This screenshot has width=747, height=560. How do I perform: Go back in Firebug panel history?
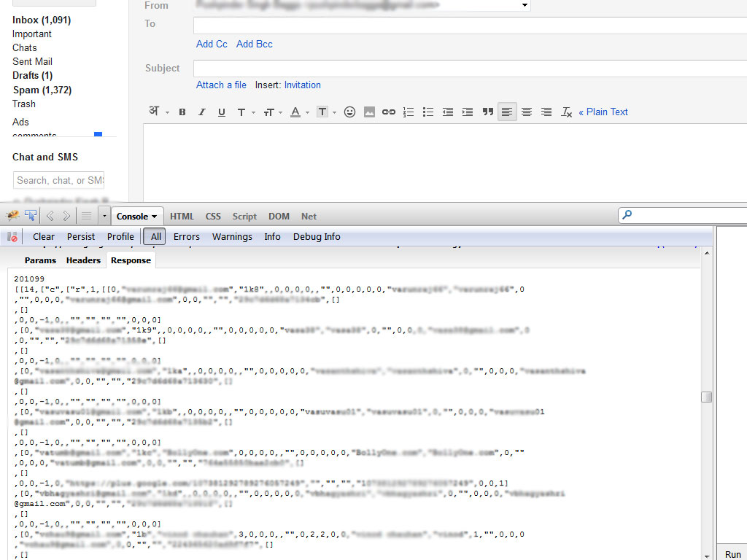50,216
